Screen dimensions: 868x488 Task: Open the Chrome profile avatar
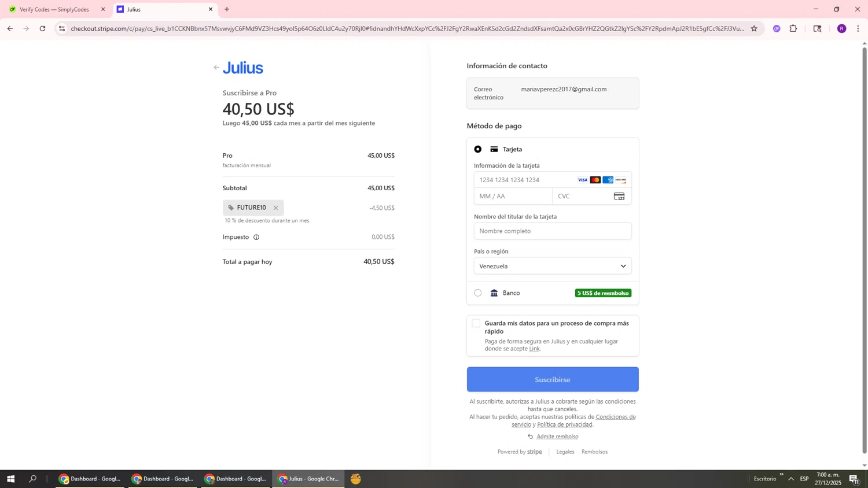coord(842,28)
